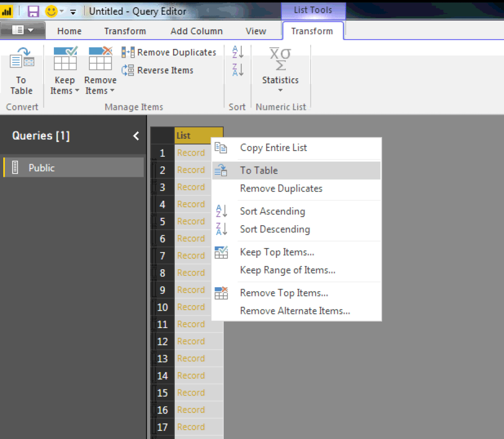Screen dimensions: 504x439
Task: Select the Public query in Queries pane
Action: click(41, 168)
